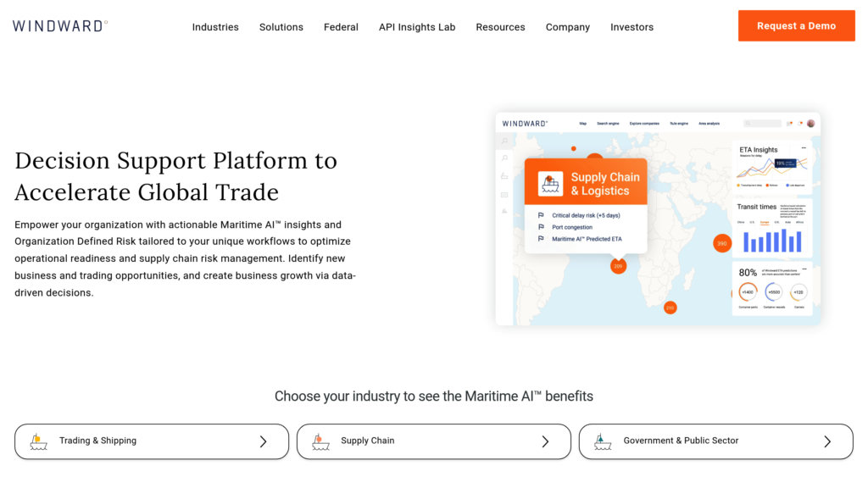This screenshot has height=488, width=868.
Task: Expand Government & Public Sector chevron arrow
Action: tap(827, 441)
